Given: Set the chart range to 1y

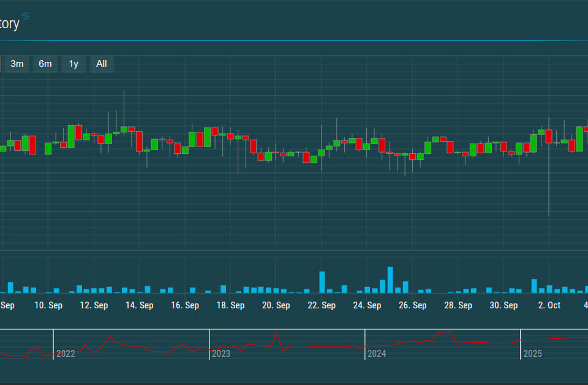Looking at the screenshot, I should [x=73, y=64].
